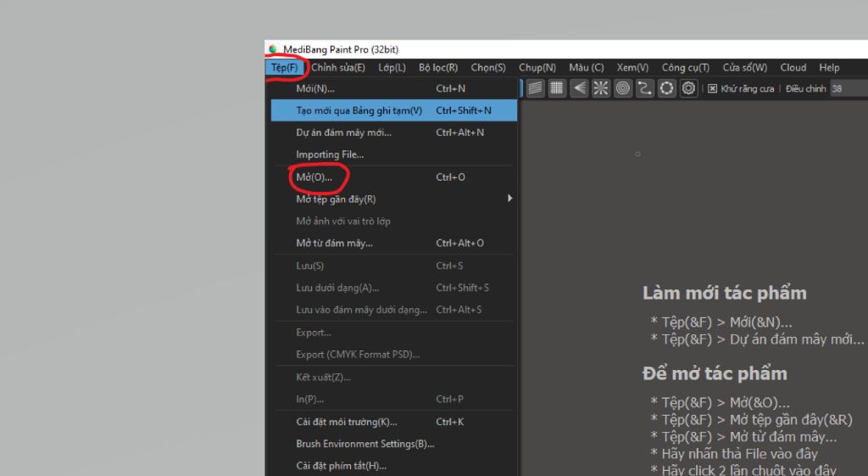Click the Để mở tác phẩm heading
Screen dimensions: 868x476
coord(715,373)
